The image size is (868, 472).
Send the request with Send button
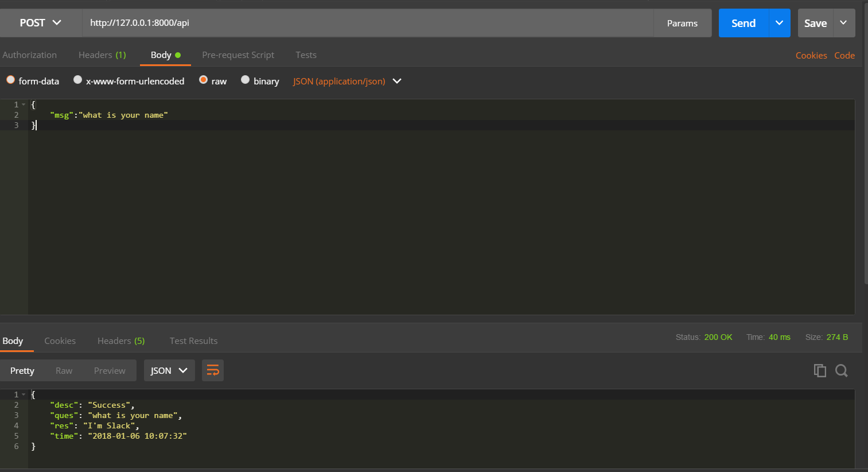(x=744, y=23)
